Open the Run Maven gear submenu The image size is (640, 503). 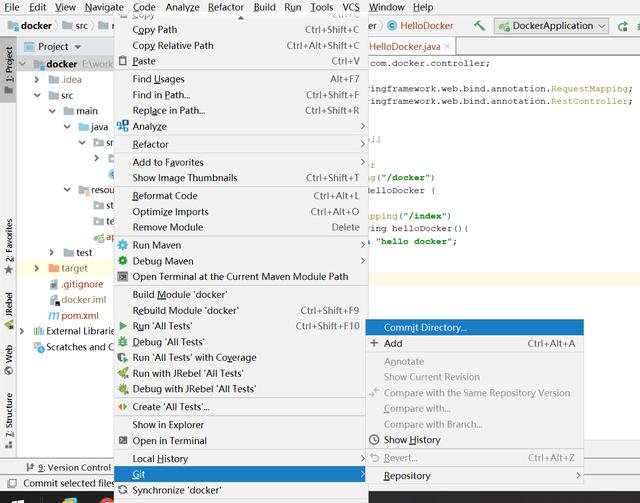click(x=241, y=245)
